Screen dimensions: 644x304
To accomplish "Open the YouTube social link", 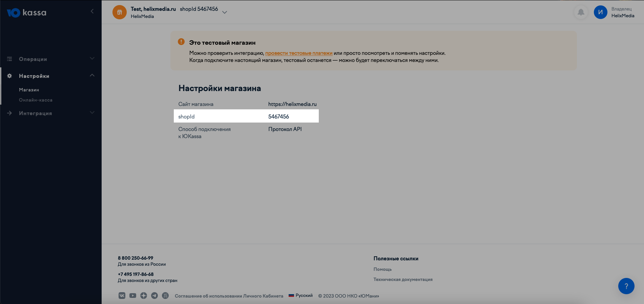I will 133,296.
